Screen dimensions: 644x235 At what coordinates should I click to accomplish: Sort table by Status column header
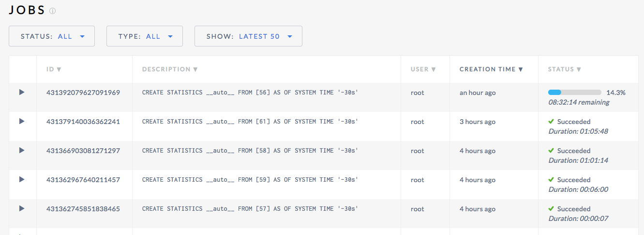coord(565,69)
